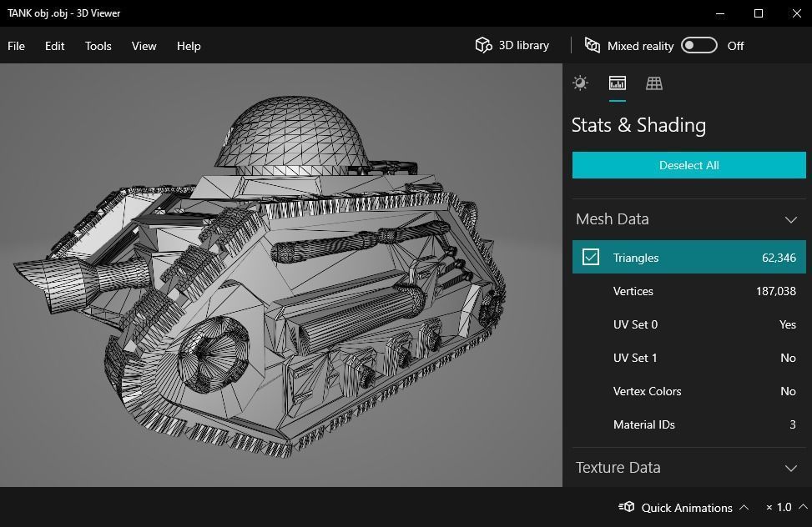Close the 3D Viewer window

(x=796, y=13)
